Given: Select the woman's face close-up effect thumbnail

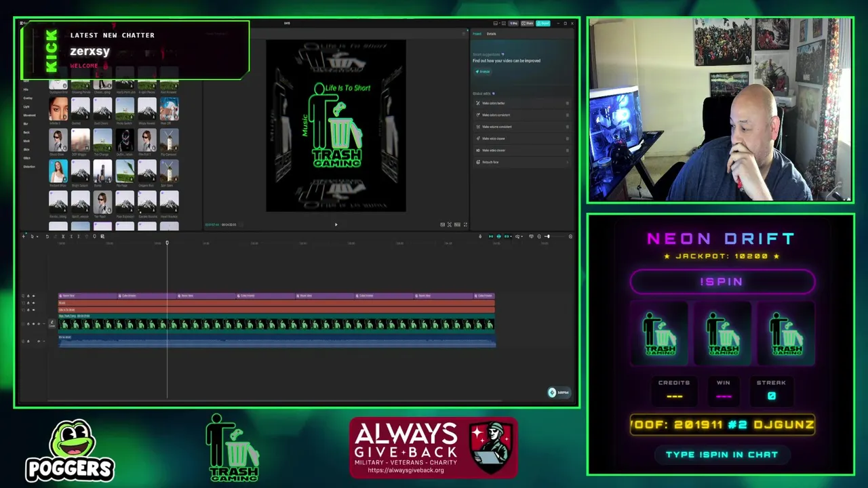Looking at the screenshot, I should pyautogui.click(x=58, y=108).
